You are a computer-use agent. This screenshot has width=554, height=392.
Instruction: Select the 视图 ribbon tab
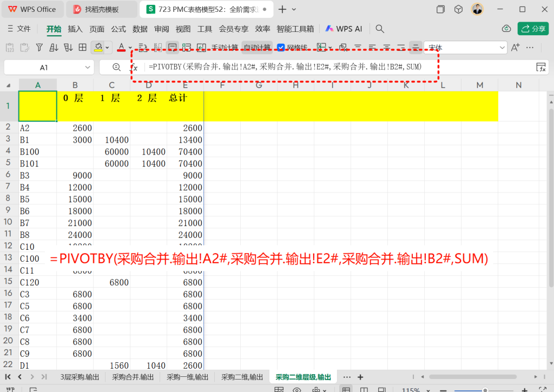click(x=183, y=29)
